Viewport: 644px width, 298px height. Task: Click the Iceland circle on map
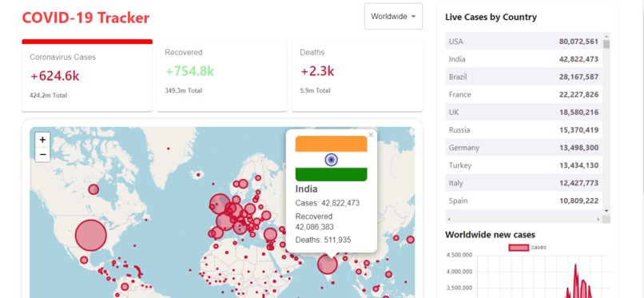point(198,175)
